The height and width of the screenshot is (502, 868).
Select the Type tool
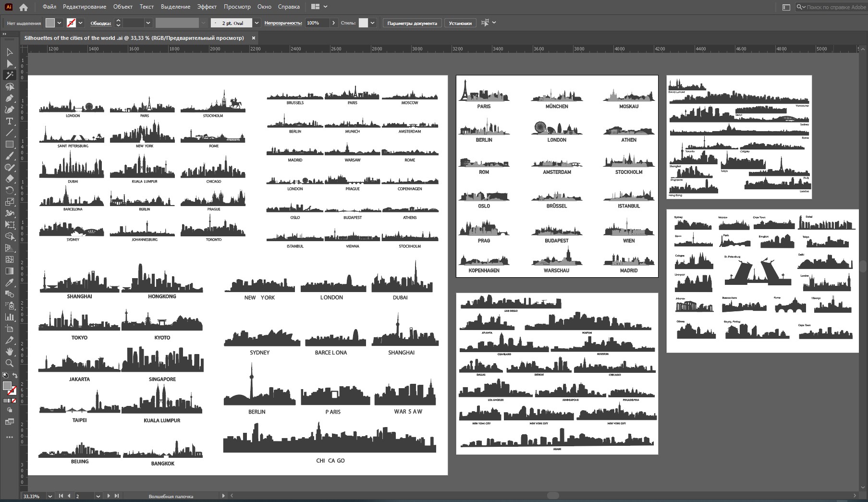(x=9, y=121)
